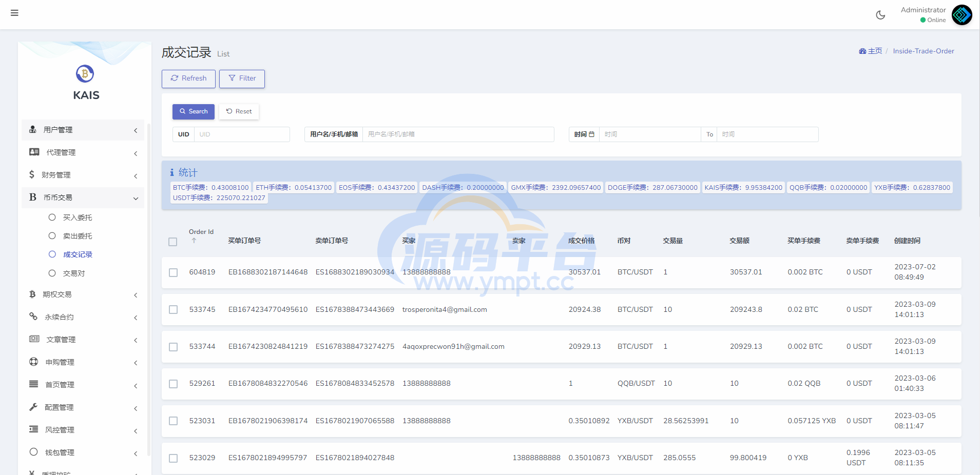Expand the 永续合约 menu chevron

(x=136, y=318)
